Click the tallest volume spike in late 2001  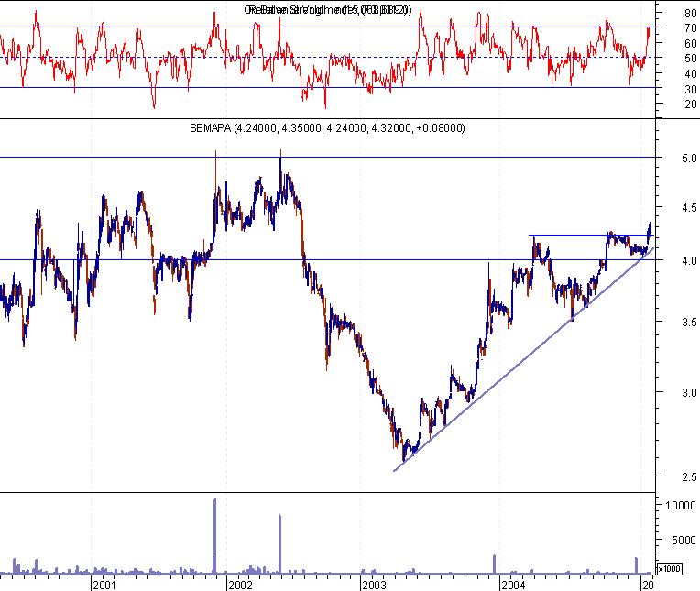click(214, 536)
